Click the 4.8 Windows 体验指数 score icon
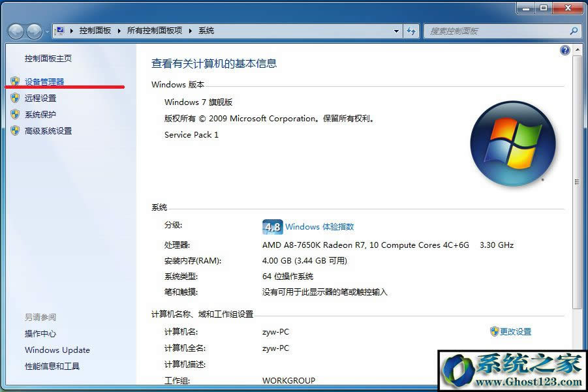This screenshot has height=392, width=588. [273, 227]
